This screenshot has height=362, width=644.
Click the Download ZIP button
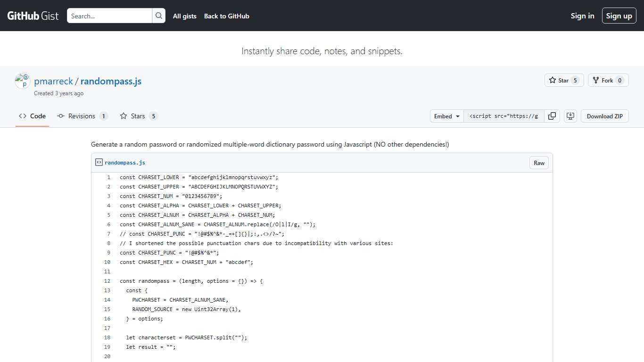pyautogui.click(x=605, y=116)
